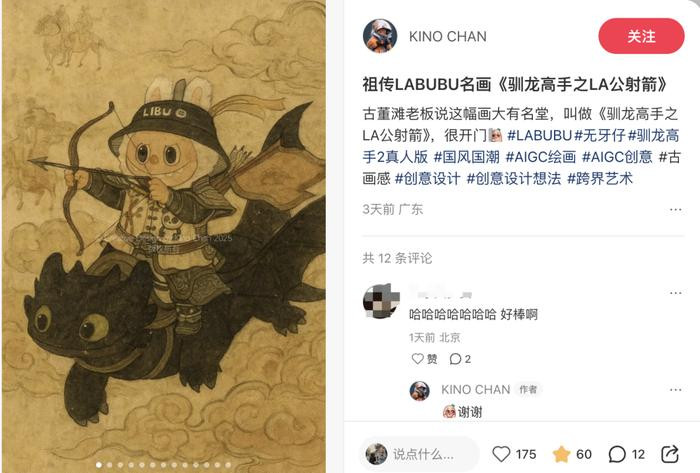Image resolution: width=700 pixels, height=473 pixels.
Task: Open the #LABUBU hashtag
Action: click(x=540, y=135)
